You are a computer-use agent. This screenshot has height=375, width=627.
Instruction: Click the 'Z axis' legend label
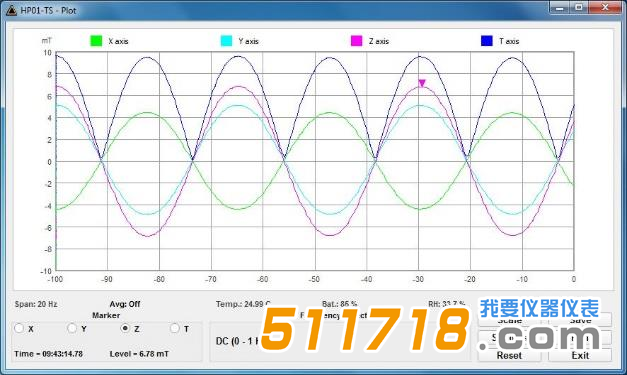coord(379,41)
